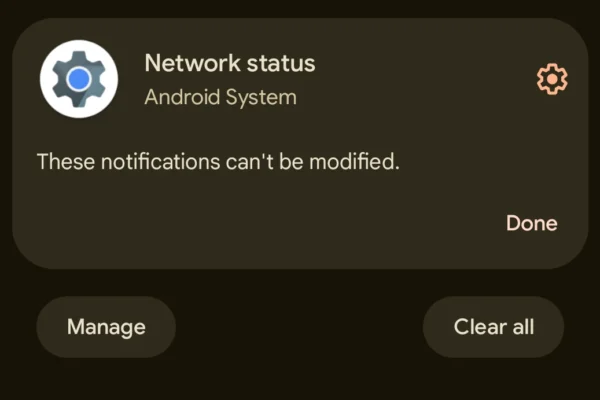The image size is (600, 400).
Task: Dismiss the panel using Done
Action: 532,223
